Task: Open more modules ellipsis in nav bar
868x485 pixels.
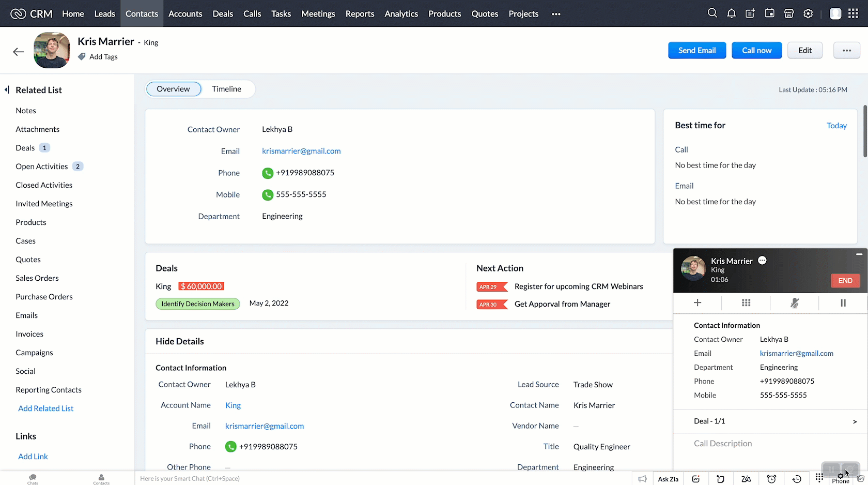Action: (x=556, y=14)
